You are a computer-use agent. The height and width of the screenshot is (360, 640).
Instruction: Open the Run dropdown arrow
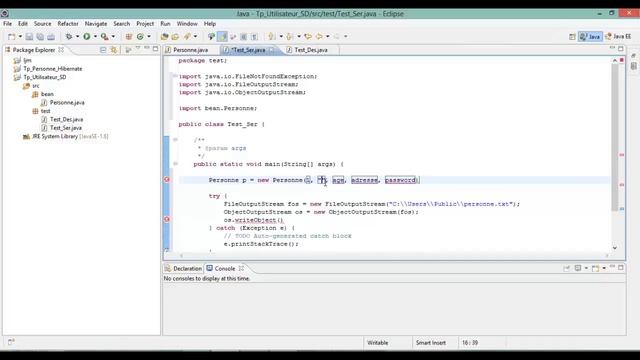[x=95, y=37]
